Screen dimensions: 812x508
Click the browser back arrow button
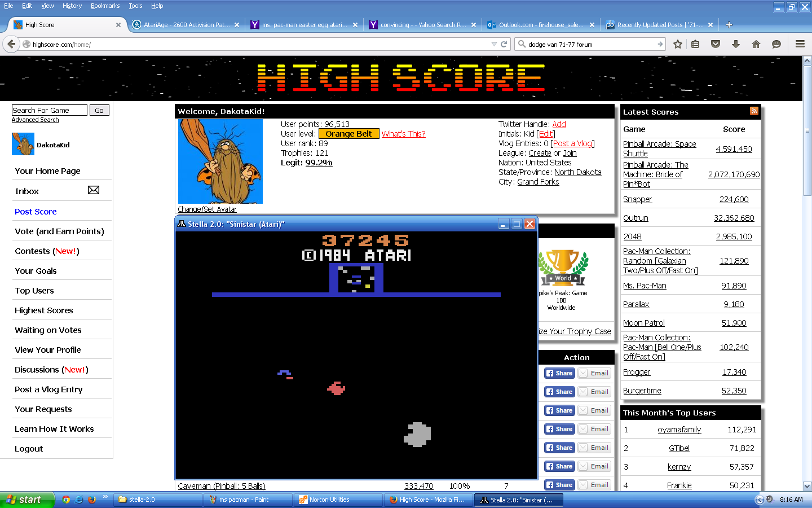tap(11, 44)
